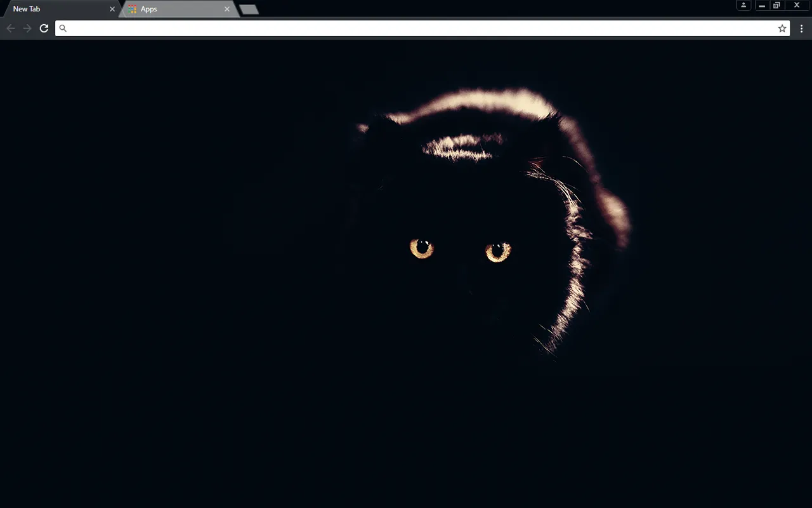This screenshot has height=508, width=812.
Task: Reload the page with refresh icon
Action: pos(44,29)
